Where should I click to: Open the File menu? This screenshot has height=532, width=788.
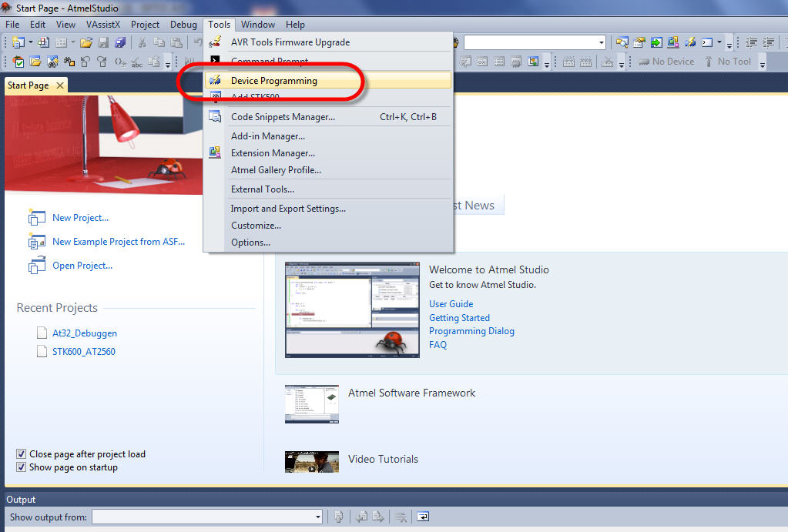pos(12,24)
